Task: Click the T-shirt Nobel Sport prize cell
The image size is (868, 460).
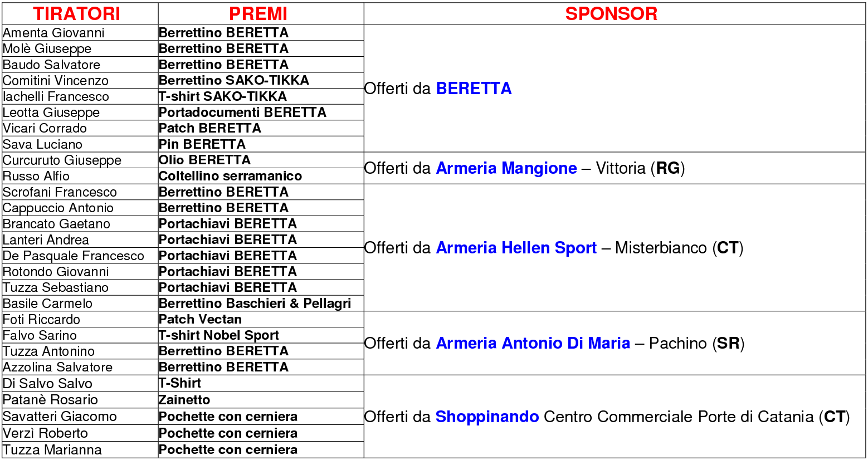Action: coord(261,335)
